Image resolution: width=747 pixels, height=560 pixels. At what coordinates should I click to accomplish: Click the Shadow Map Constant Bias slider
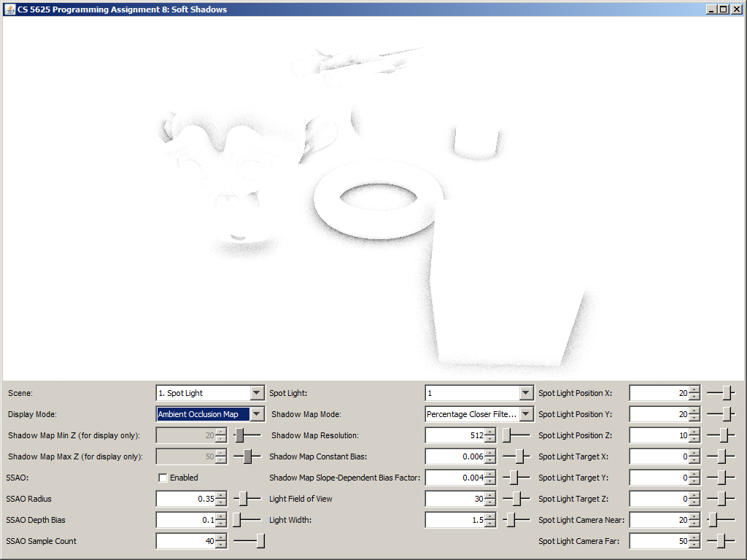516,456
